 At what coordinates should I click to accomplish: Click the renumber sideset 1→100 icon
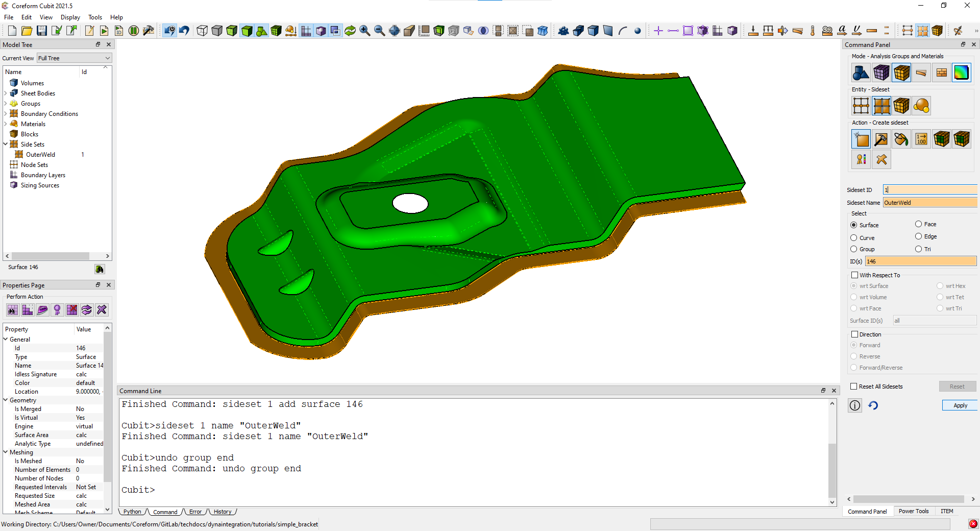[x=921, y=139]
